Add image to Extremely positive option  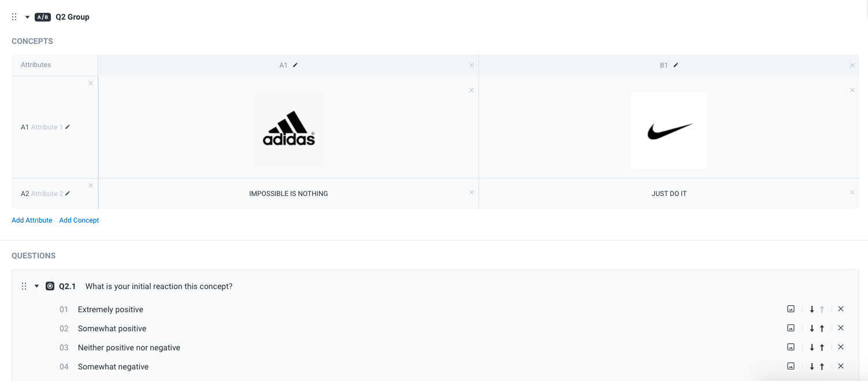(791, 309)
